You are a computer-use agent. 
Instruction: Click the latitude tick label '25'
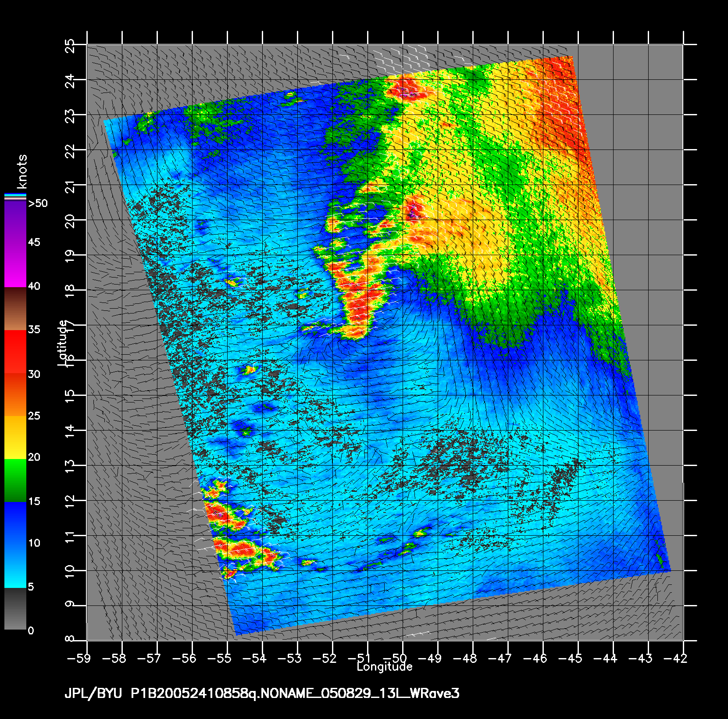pyautogui.click(x=70, y=46)
